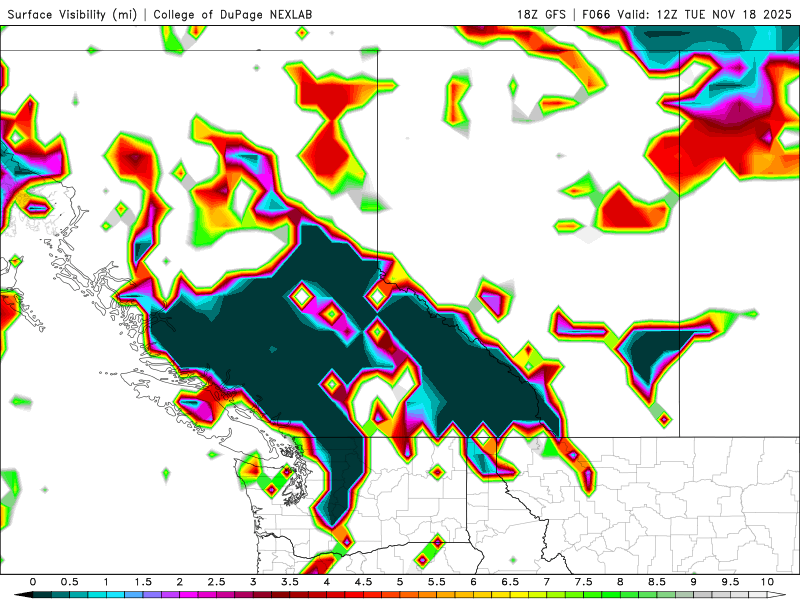Click the "F066" forecast hour text
The image size is (800, 600).
click(596, 14)
